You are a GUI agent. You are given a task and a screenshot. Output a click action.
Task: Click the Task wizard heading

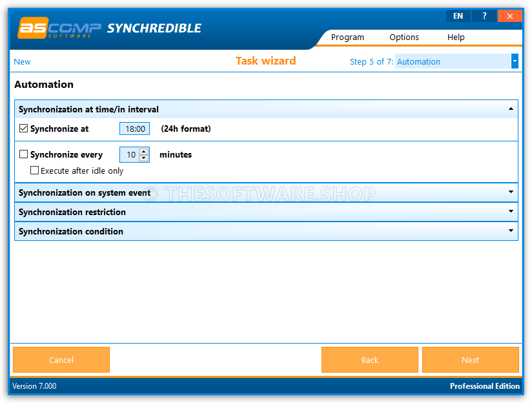click(265, 61)
